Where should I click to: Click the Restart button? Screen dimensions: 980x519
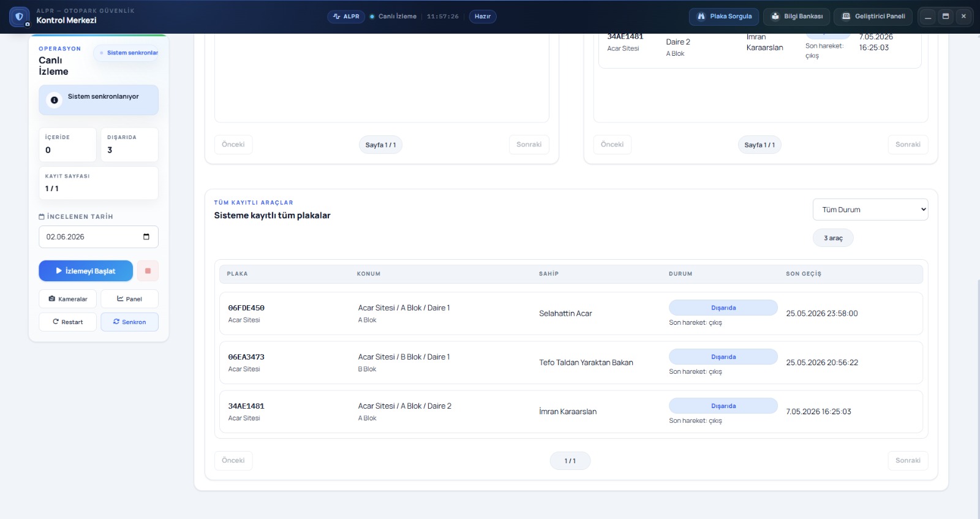pyautogui.click(x=67, y=322)
